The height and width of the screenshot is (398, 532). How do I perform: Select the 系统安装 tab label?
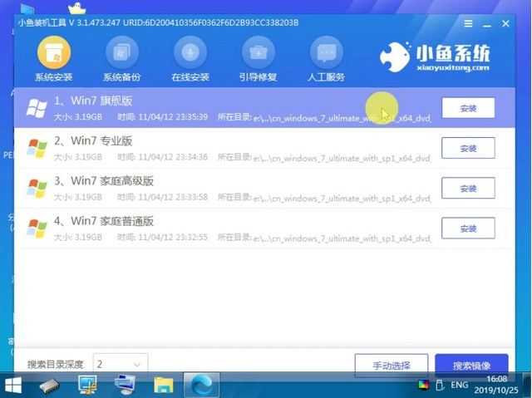pyautogui.click(x=53, y=77)
